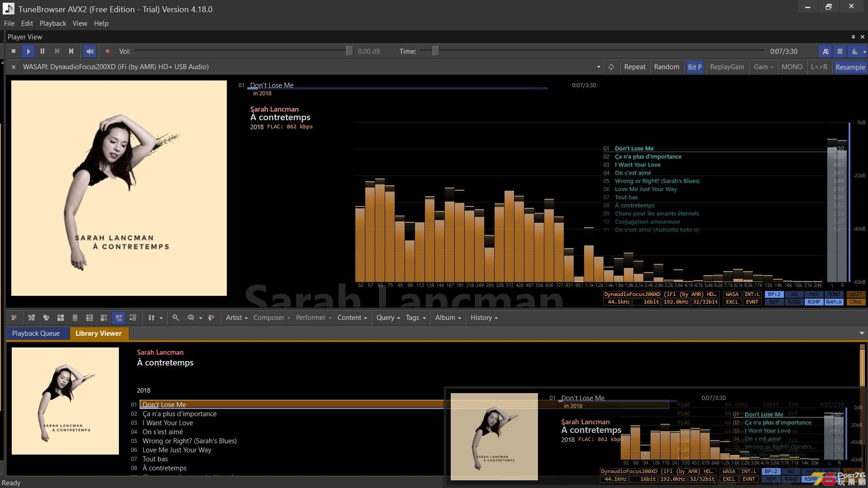Click the library album thumbnail
The height and width of the screenshot is (488, 868).
65,401
